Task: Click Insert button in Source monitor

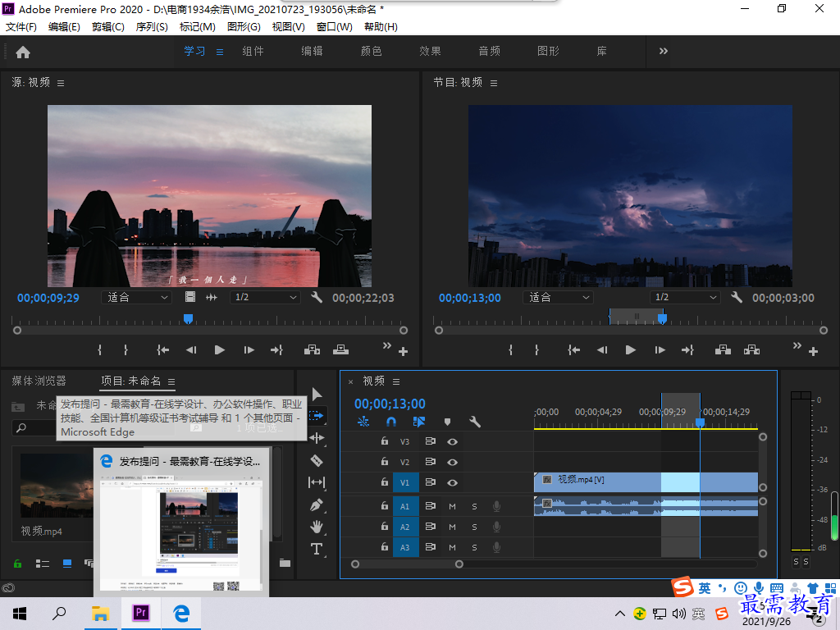Action: (x=312, y=350)
